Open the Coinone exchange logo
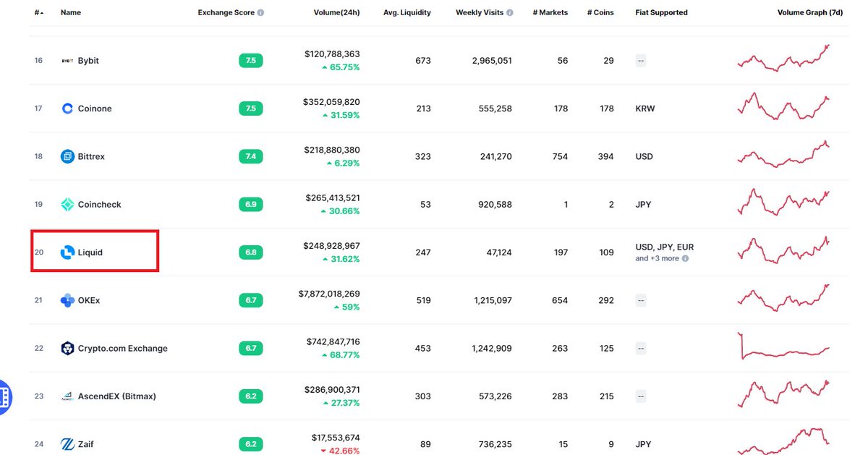The image size is (868, 455). click(67, 109)
